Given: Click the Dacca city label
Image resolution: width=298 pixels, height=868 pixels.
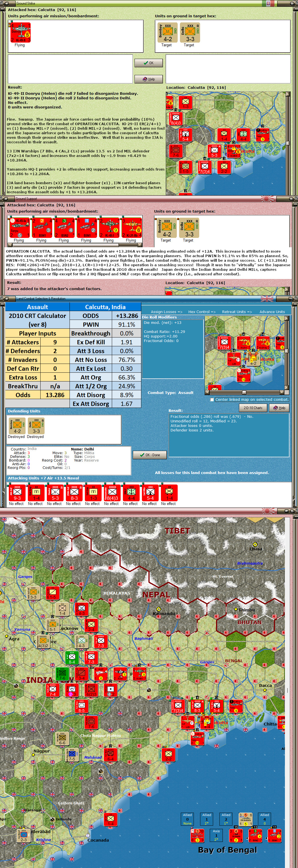Looking at the screenshot, I should (x=265, y=685).
